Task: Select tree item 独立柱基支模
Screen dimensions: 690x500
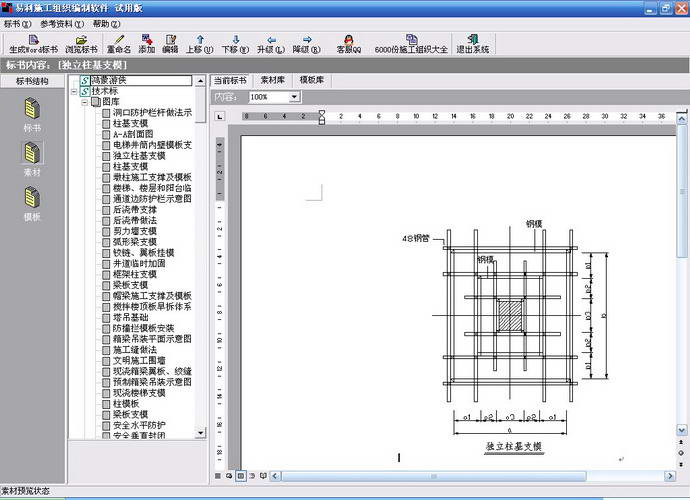Action: [x=139, y=156]
